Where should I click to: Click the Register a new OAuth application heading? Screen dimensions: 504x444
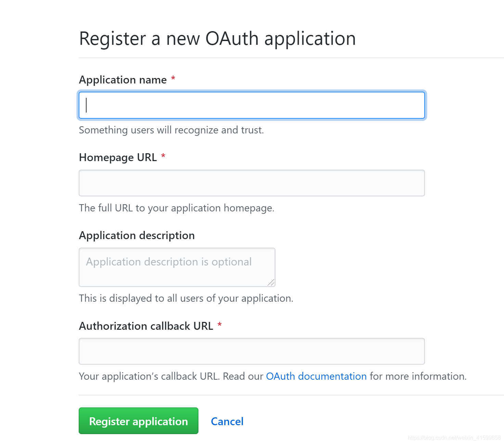pyautogui.click(x=217, y=38)
